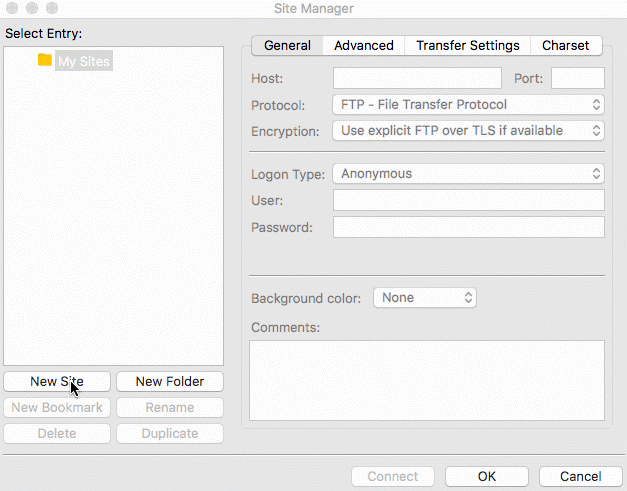Confirm with the OK button

click(x=487, y=477)
